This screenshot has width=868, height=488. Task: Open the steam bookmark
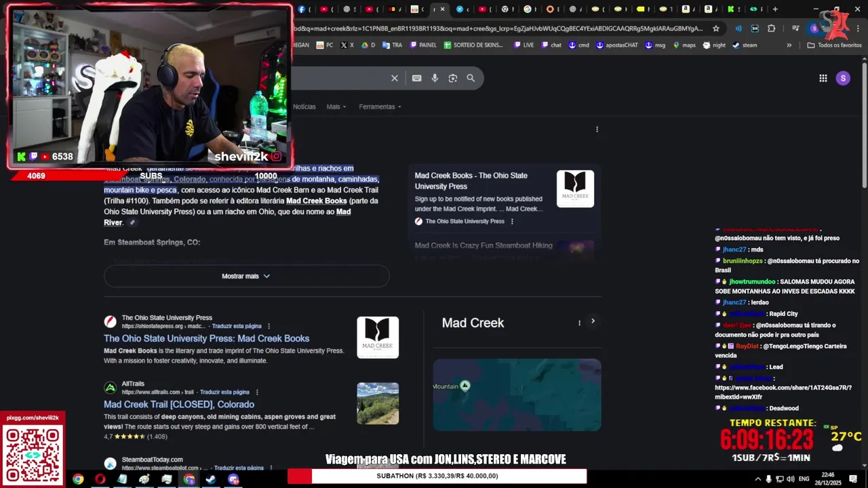pos(745,45)
